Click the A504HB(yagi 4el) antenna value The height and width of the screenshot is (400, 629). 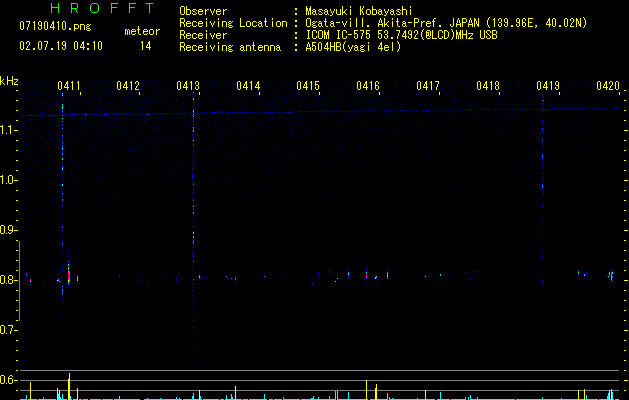353,47
